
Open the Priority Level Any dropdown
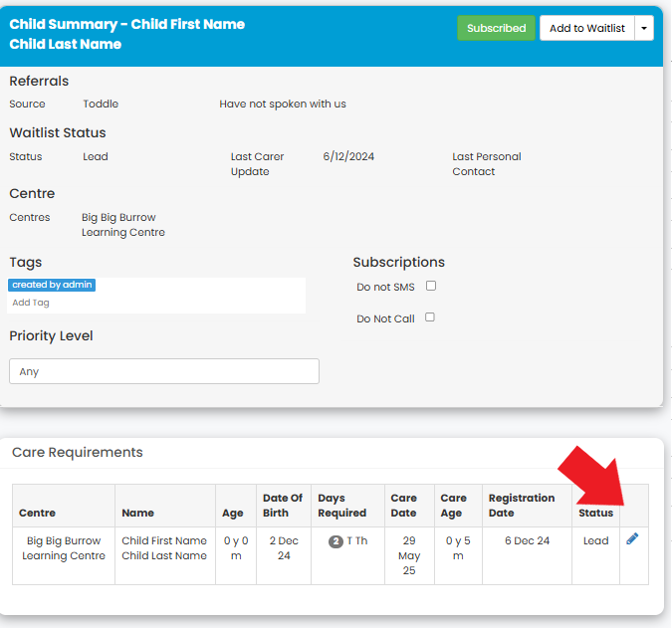164,371
